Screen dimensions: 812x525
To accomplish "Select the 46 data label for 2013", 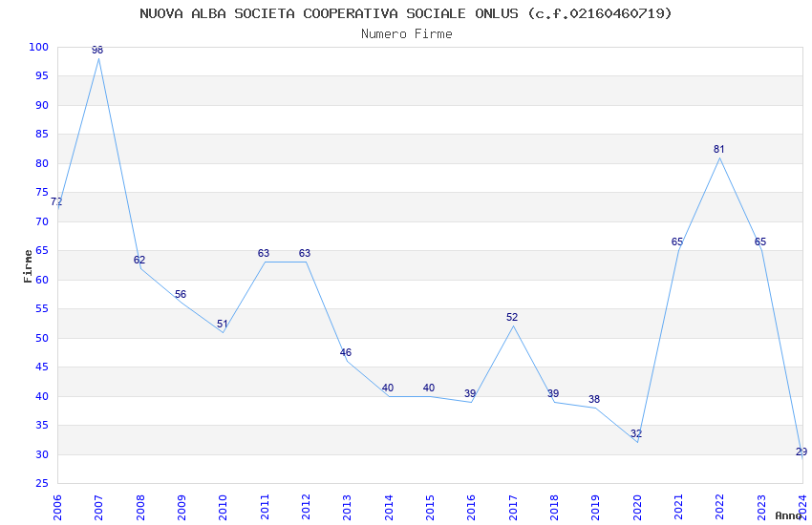I will click(346, 352).
